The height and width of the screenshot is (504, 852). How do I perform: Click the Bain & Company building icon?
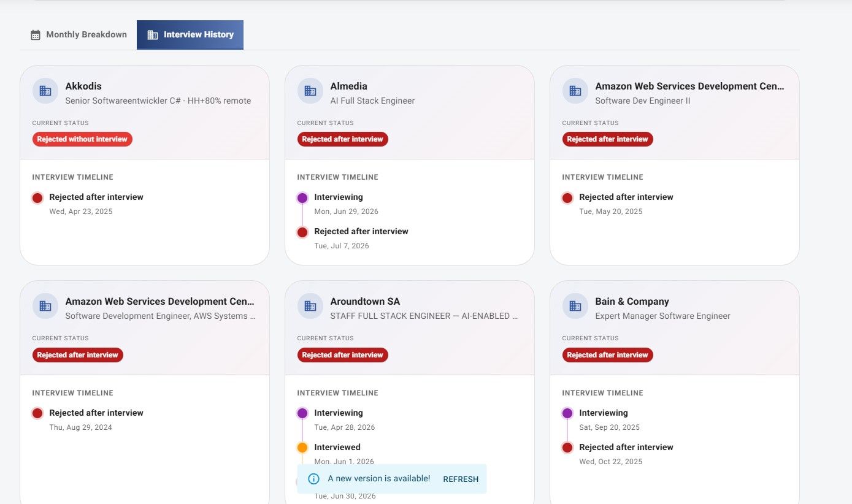[575, 306]
